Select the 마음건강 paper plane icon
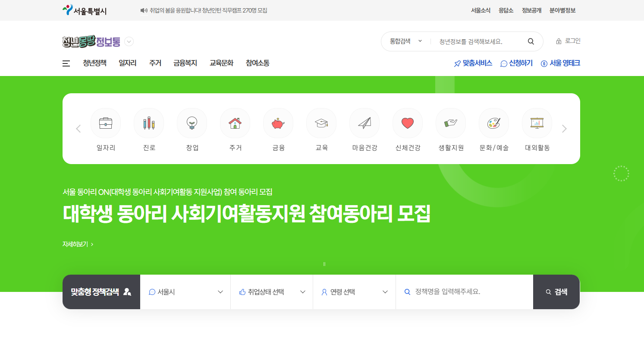Viewport: 644px width, 342px height. point(364,123)
